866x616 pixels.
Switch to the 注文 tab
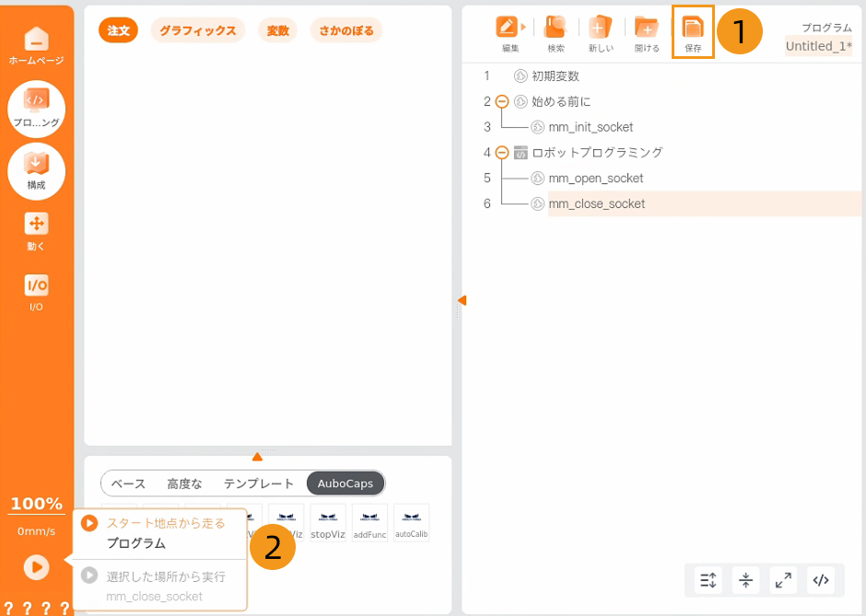118,30
